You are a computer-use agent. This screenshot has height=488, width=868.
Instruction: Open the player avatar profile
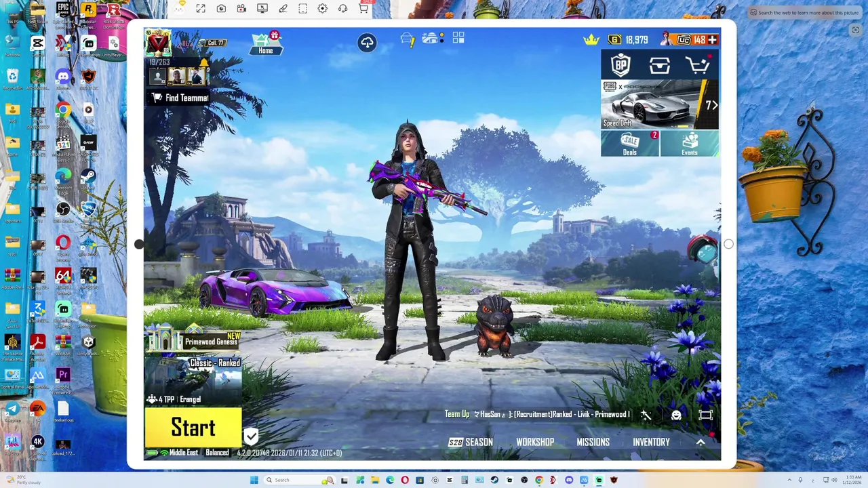(157, 43)
